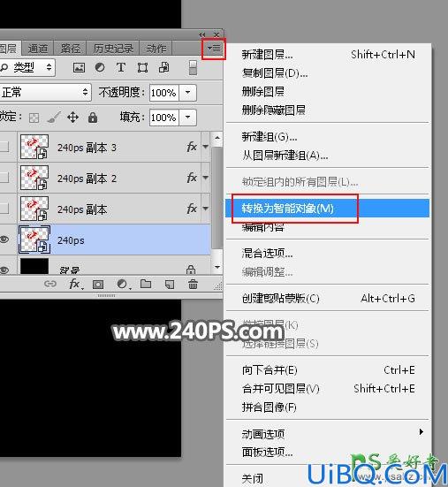Choose 创建剪贴蒙版(C) menu item
448x487 pixels.
(x=327, y=299)
